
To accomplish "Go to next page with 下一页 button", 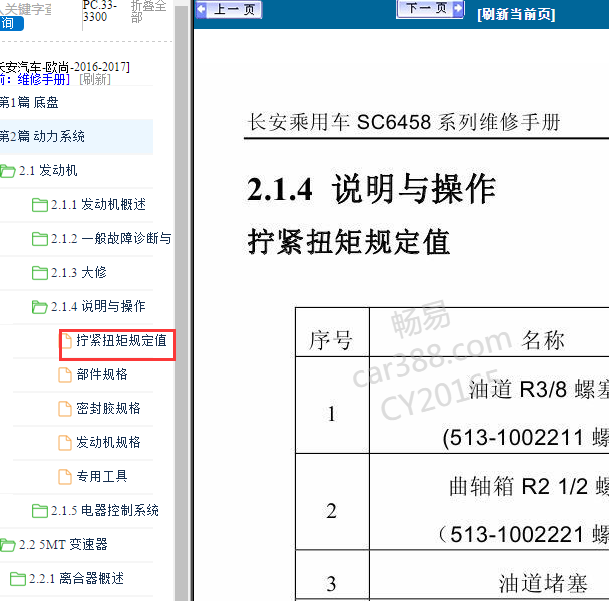I will click(x=430, y=9).
